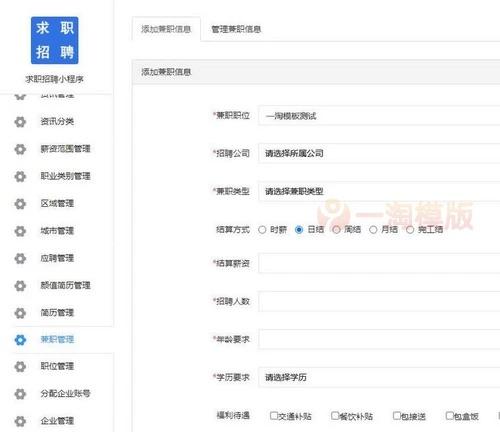Screen dimensions: 500x432
Task: Click the 兼职职位 input field
Action: pos(379,116)
